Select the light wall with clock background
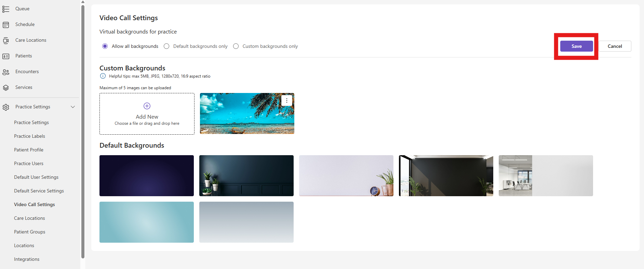This screenshot has height=269, width=644. click(x=346, y=176)
